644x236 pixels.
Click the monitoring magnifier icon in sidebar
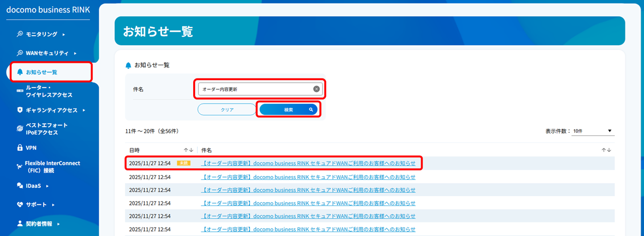[x=20, y=34]
